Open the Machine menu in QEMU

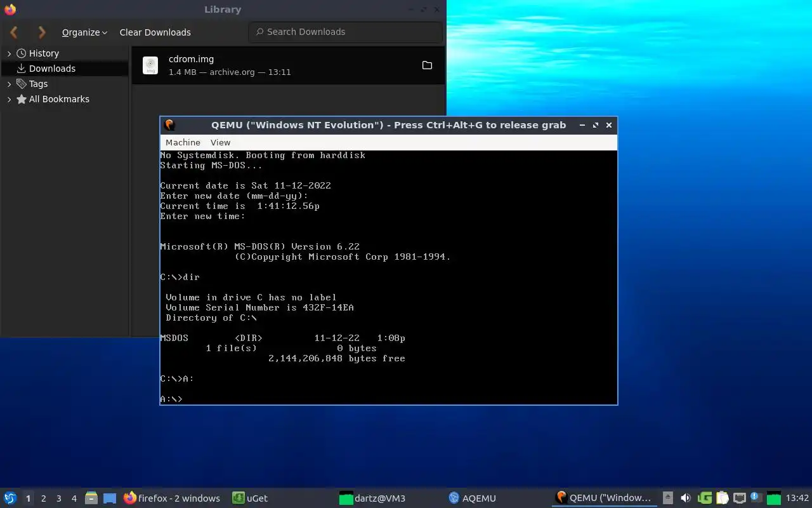[183, 142]
